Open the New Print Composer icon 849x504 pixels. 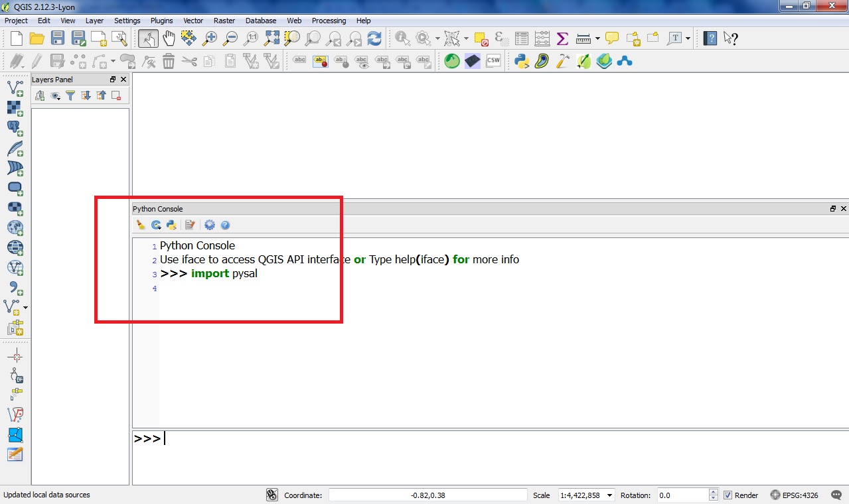[99, 38]
